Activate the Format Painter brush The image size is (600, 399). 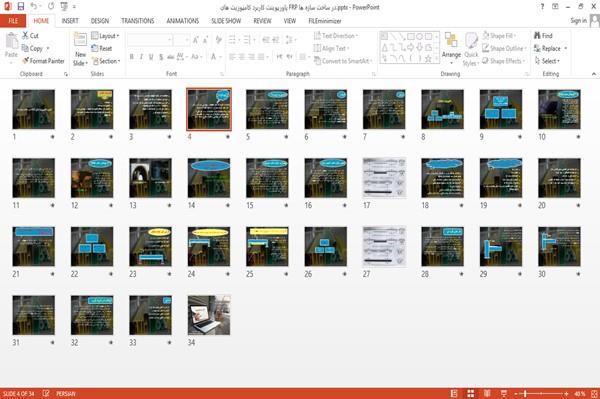(x=43, y=61)
